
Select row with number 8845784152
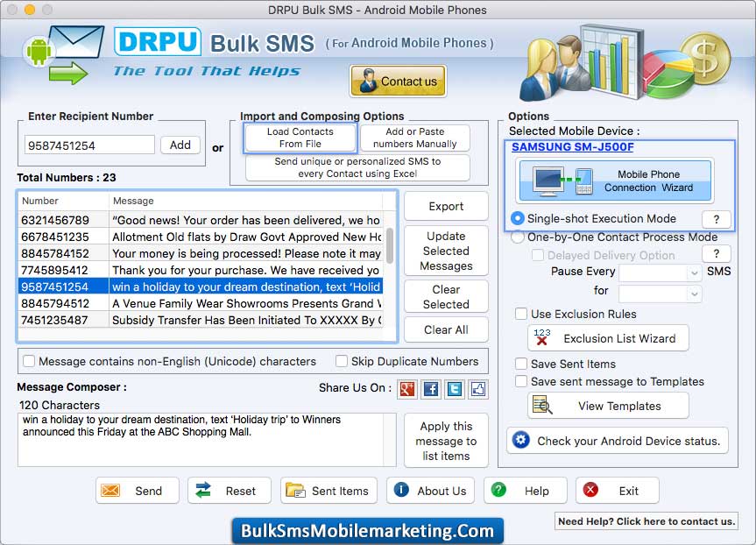tap(201, 254)
